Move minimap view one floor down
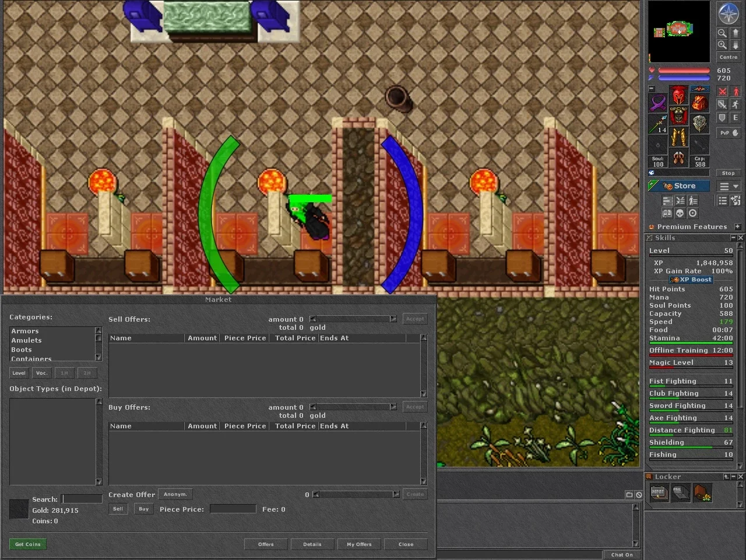This screenshot has width=746, height=560. (x=735, y=45)
